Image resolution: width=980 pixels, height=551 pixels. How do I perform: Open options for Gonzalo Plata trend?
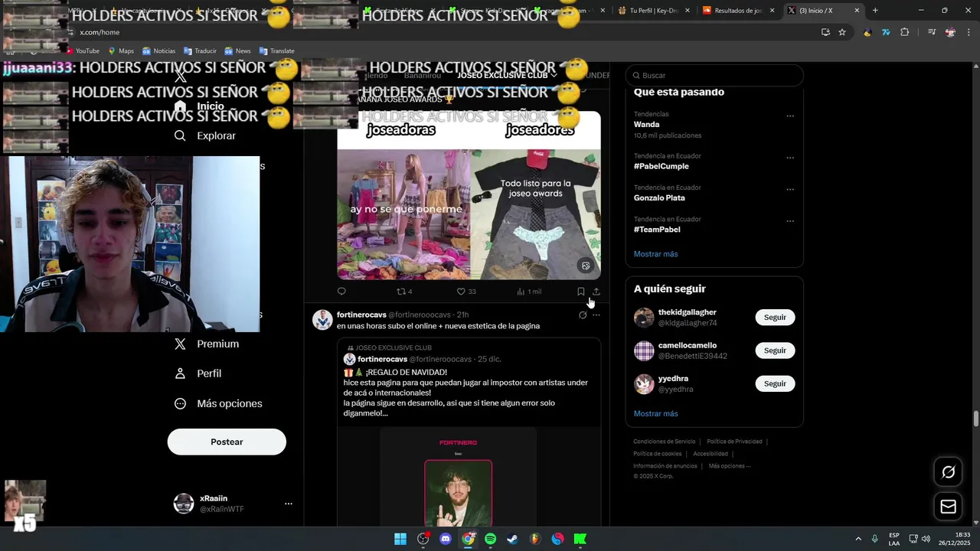point(790,190)
